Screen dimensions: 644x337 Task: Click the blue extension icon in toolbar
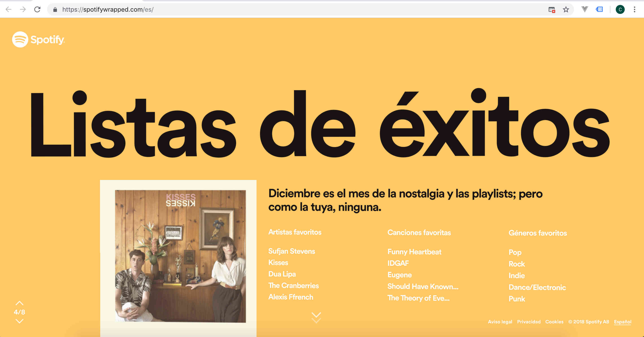[x=599, y=9]
